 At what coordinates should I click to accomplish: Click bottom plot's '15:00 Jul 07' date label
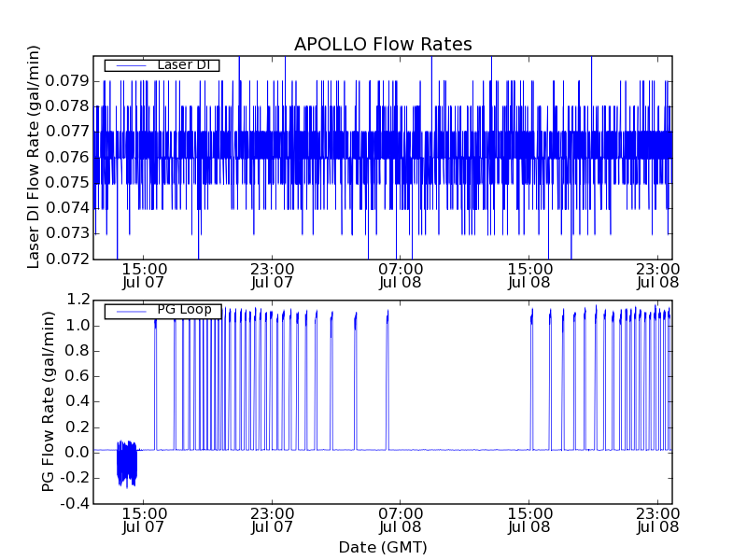pos(144,521)
